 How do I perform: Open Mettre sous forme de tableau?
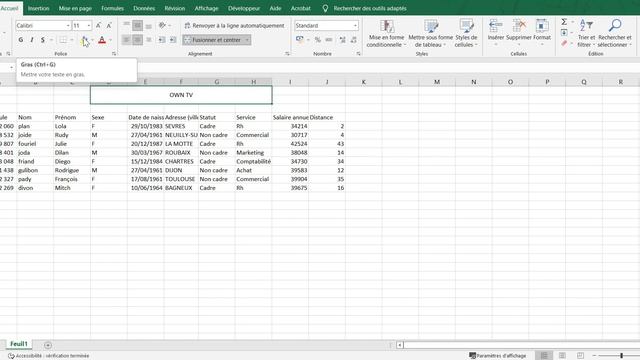(x=430, y=33)
